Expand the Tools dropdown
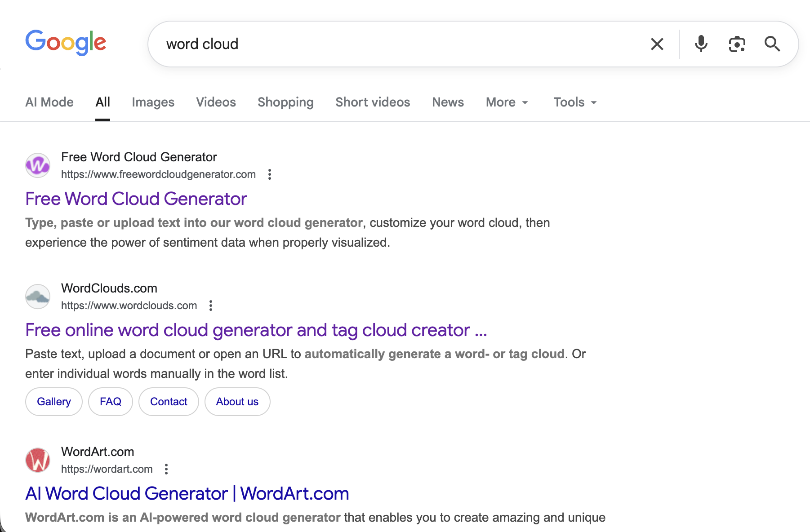The width and height of the screenshot is (810, 532). 575,102
